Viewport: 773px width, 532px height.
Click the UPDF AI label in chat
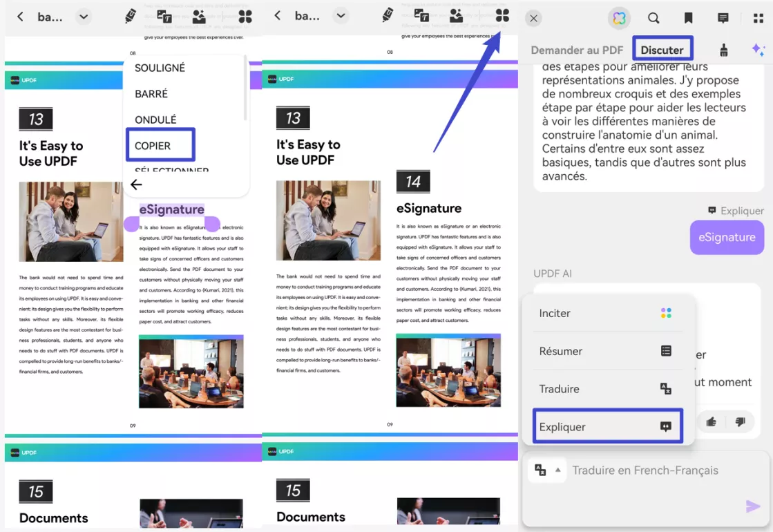click(552, 274)
